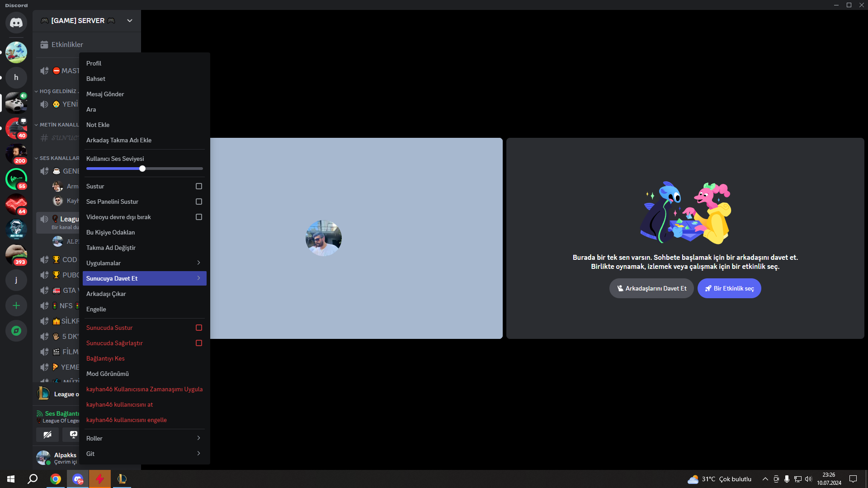Click the user avatar in video tile

[323, 238]
